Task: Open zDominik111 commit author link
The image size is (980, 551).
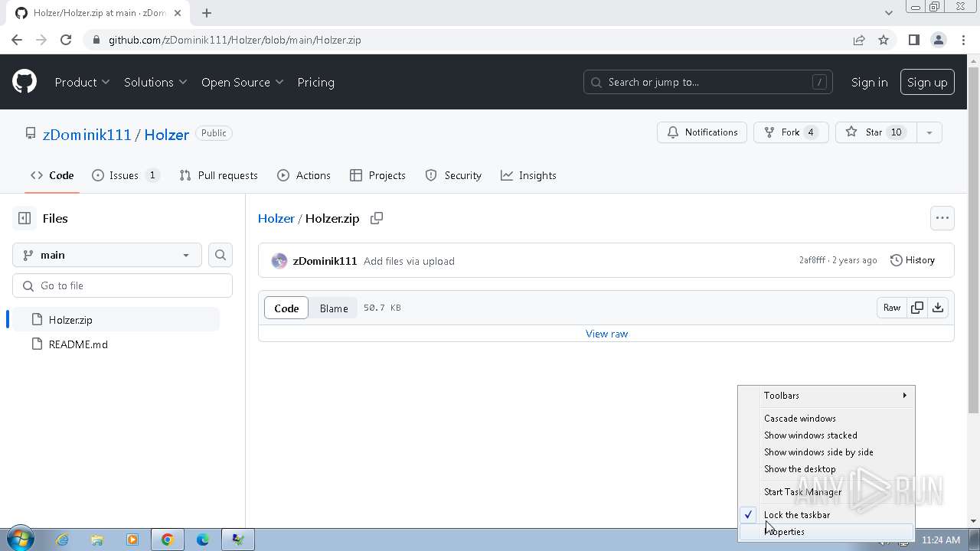Action: point(325,261)
